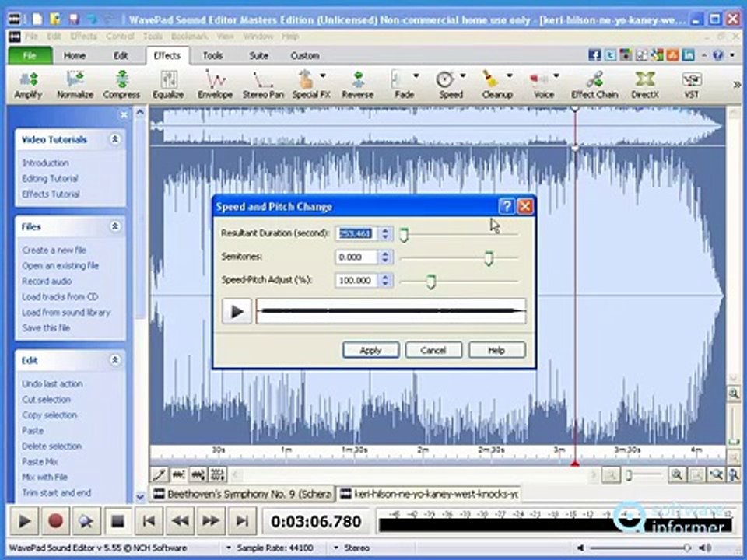Expand the Speed dropdown arrow
The image size is (747, 560).
pos(462,75)
